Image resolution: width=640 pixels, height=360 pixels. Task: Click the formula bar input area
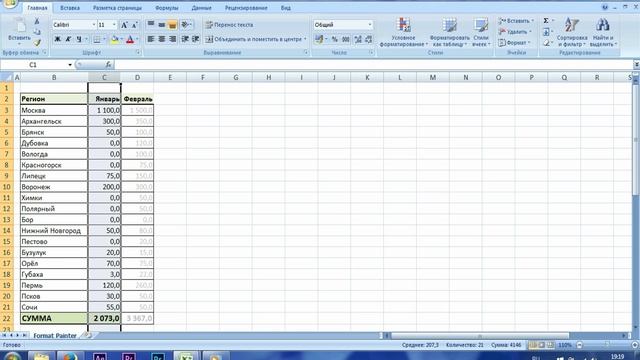coord(373,64)
